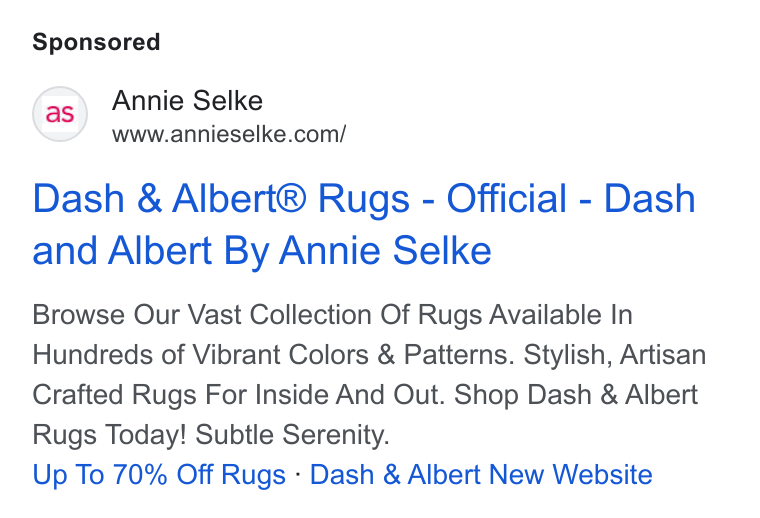
Task: Click the ® symbol in the ad headline
Action: click(290, 199)
